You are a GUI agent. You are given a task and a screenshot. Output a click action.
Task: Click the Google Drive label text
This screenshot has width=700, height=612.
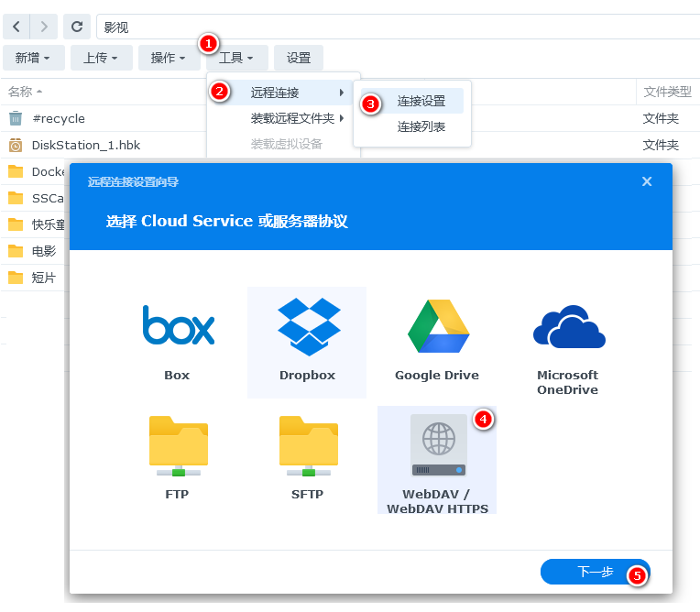coord(437,375)
